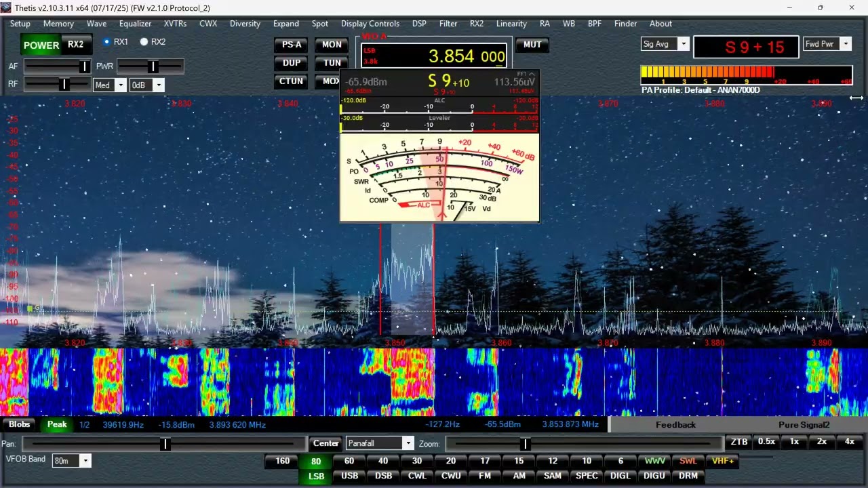Open the Equalizer menu

pyautogui.click(x=135, y=24)
